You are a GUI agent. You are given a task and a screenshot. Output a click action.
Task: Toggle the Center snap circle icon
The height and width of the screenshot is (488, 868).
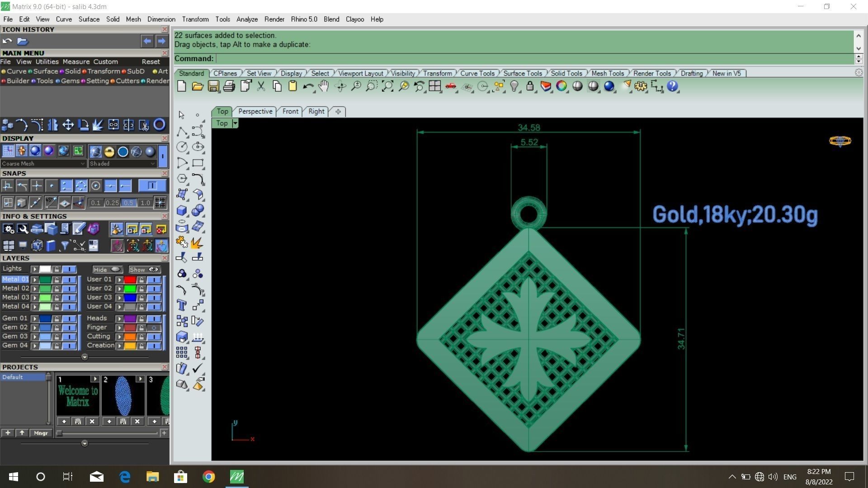(95, 186)
